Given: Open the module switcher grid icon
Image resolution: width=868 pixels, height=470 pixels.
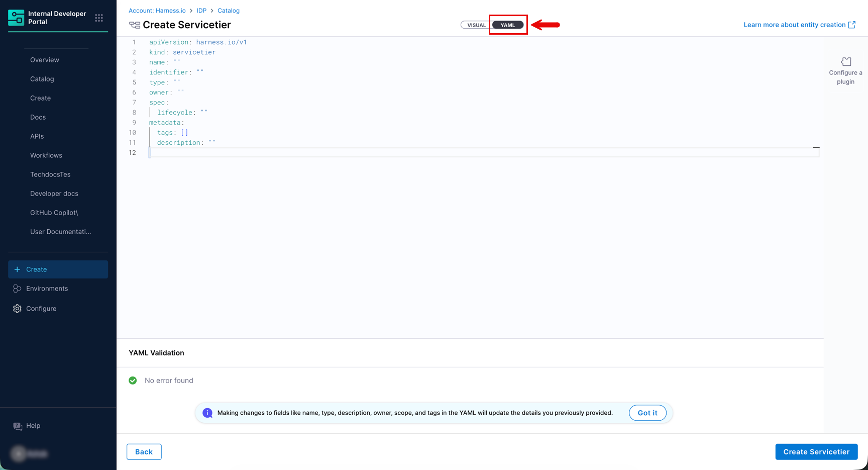Looking at the screenshot, I should 99,18.
